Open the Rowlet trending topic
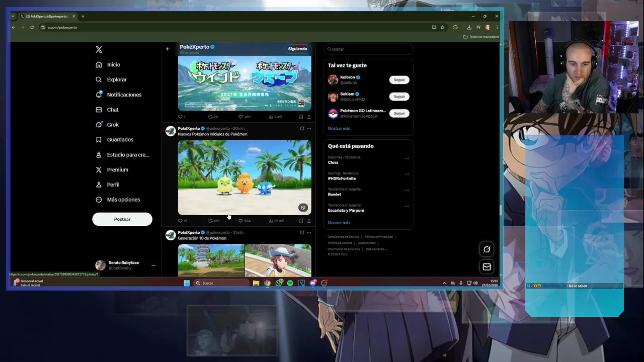Viewport: 644px width, 362px height. point(335,195)
